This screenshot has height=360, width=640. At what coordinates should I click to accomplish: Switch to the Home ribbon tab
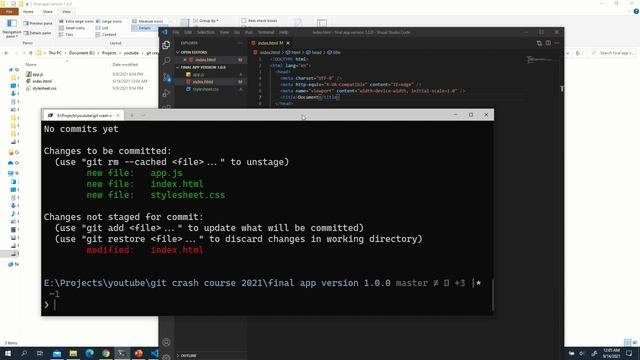[x=28, y=12]
